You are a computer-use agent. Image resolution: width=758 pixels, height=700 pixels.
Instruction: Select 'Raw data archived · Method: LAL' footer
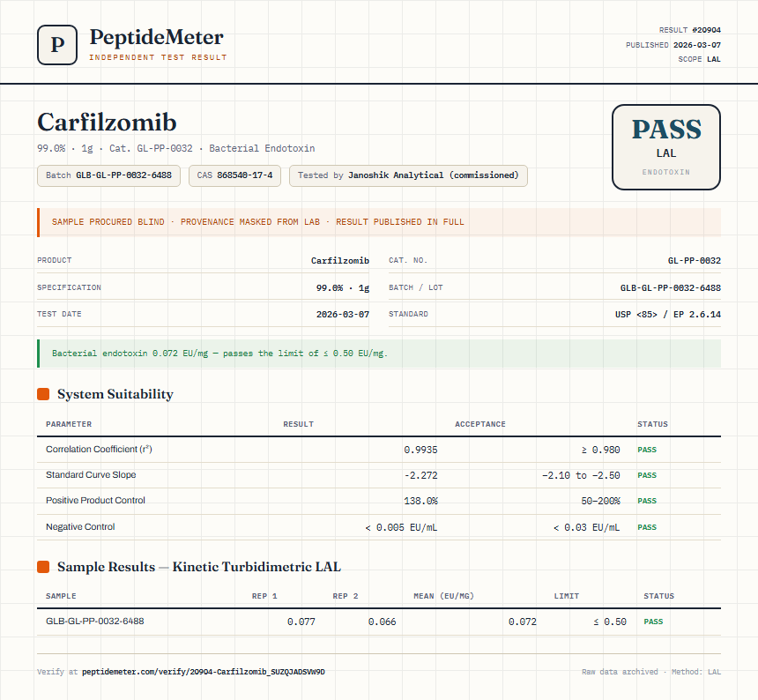[x=651, y=672]
